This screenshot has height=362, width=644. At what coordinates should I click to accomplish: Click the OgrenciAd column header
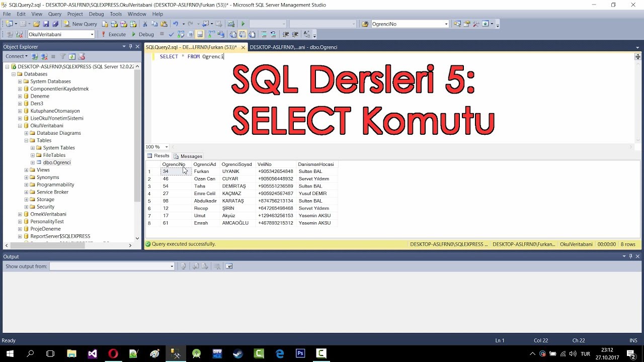205,164
